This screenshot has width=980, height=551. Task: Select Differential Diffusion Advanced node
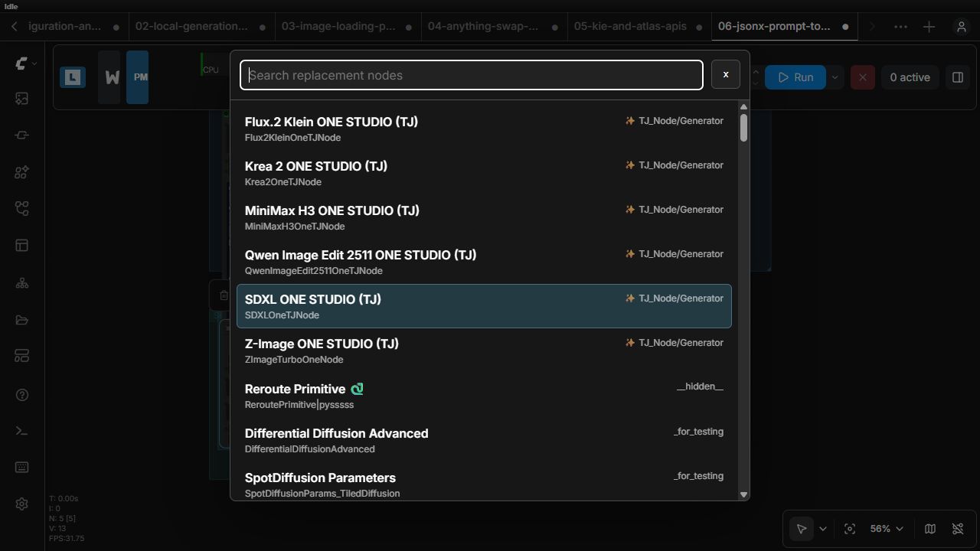tap(484, 440)
